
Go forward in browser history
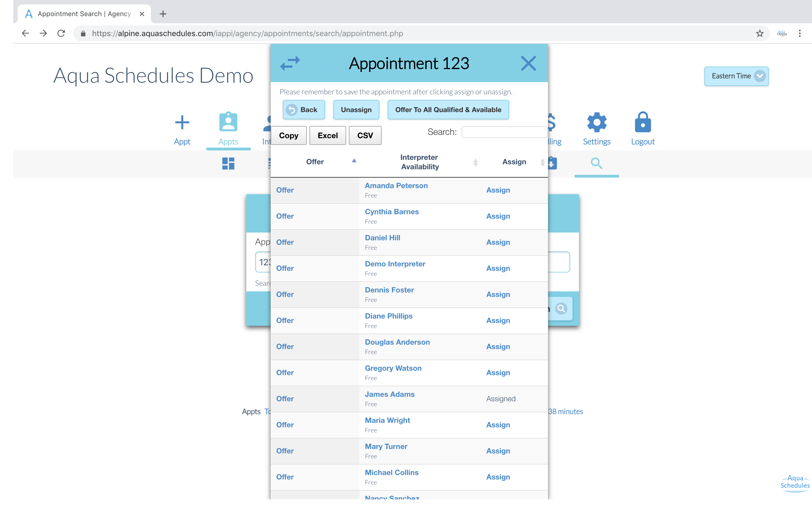(43, 33)
